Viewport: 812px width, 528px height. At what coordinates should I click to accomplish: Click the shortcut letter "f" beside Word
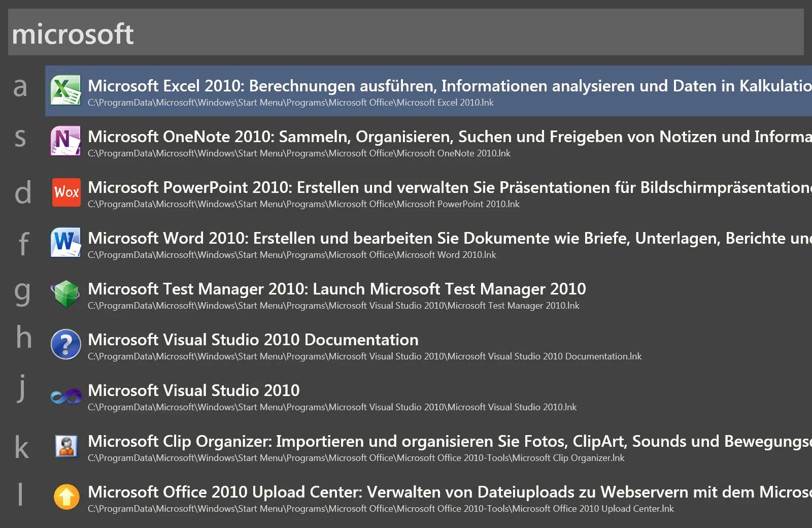24,243
